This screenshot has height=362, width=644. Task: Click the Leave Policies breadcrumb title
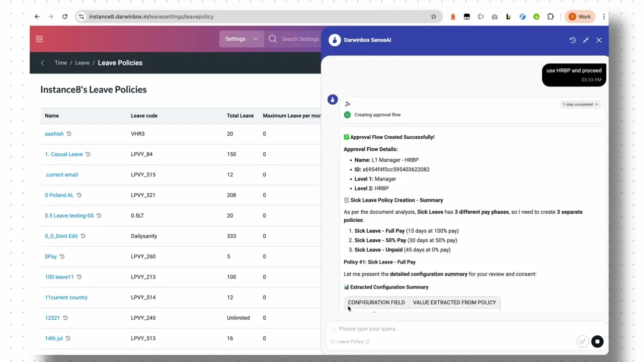(120, 63)
